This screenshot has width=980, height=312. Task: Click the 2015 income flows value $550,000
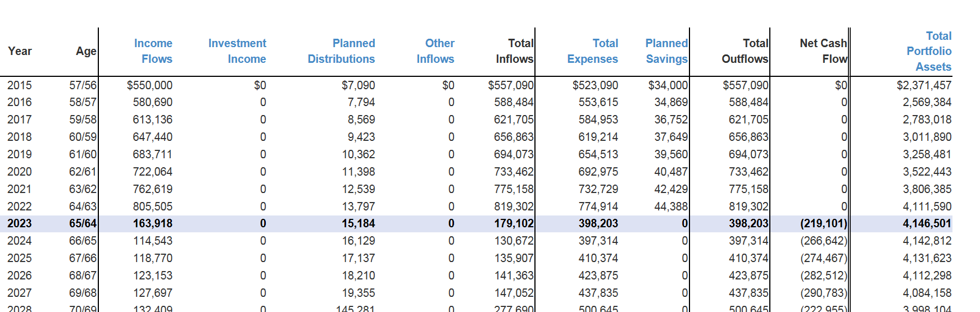pyautogui.click(x=149, y=85)
